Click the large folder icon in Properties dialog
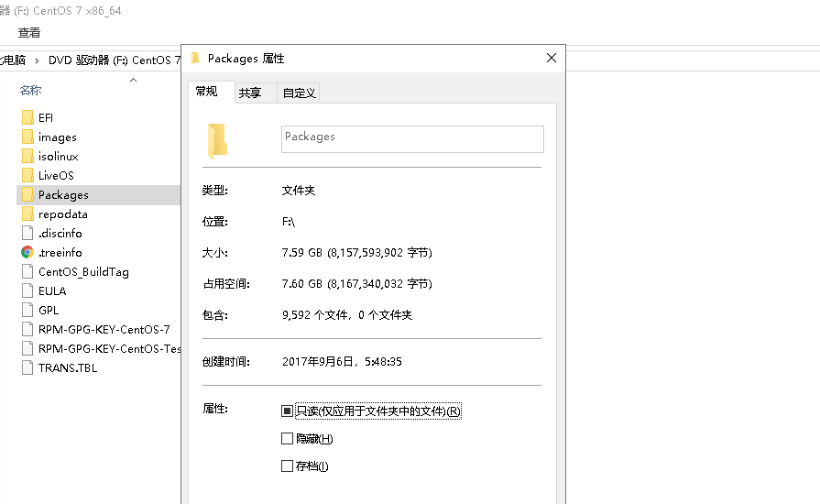This screenshot has width=820, height=504. [x=217, y=141]
